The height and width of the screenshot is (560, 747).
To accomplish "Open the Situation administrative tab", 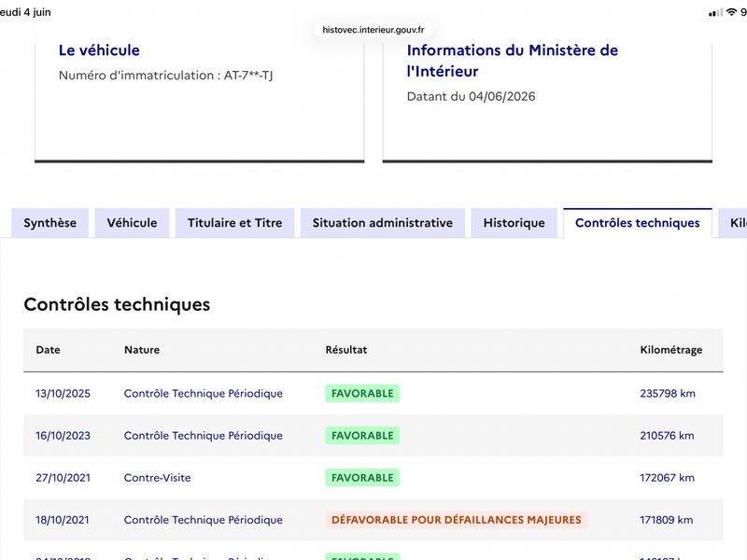I will 383,223.
